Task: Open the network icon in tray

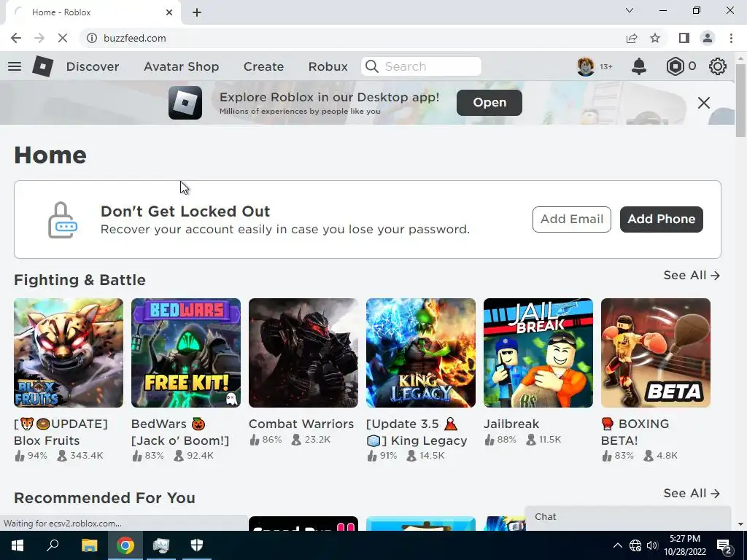Action: (x=635, y=545)
